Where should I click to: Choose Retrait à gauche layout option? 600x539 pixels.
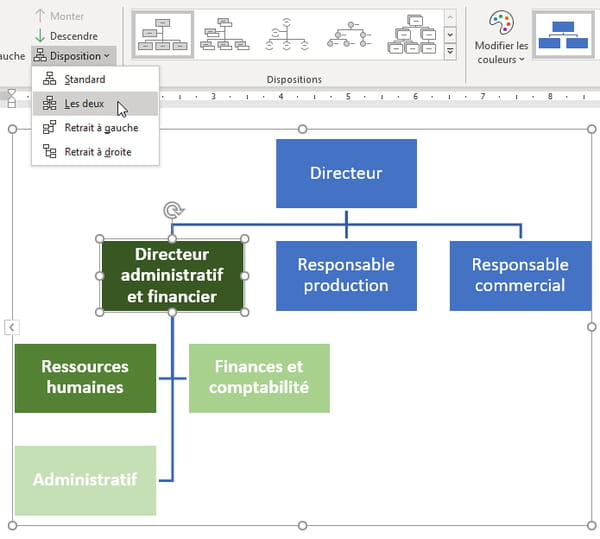coord(95,127)
